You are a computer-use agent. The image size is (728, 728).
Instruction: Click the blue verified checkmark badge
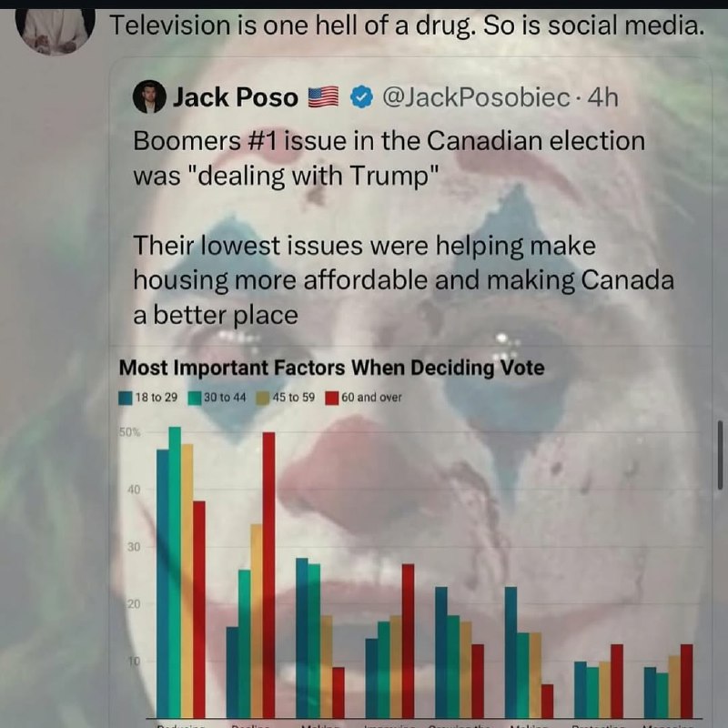[361, 97]
